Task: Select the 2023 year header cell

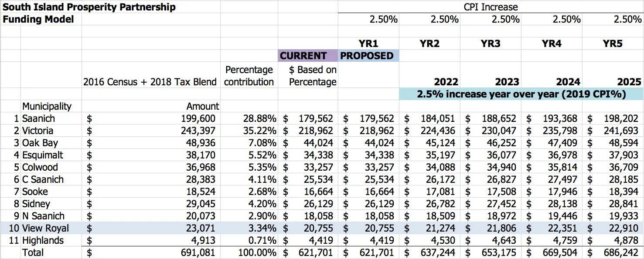Action: 507,82
